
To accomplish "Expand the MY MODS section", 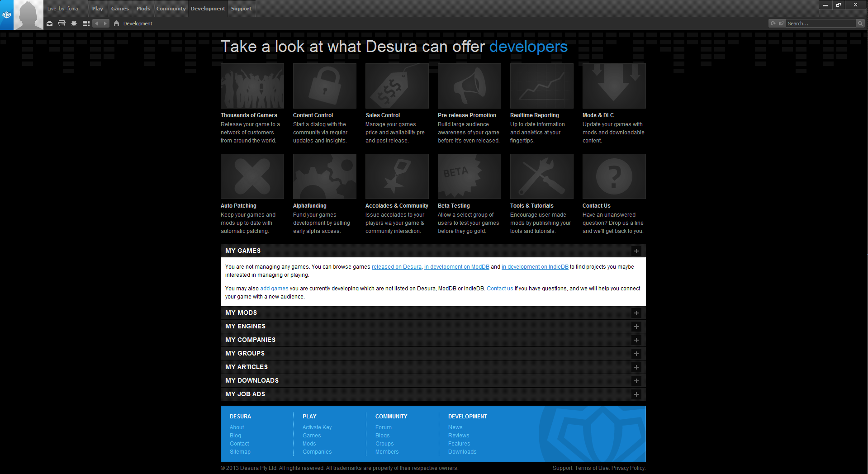I will pos(636,313).
